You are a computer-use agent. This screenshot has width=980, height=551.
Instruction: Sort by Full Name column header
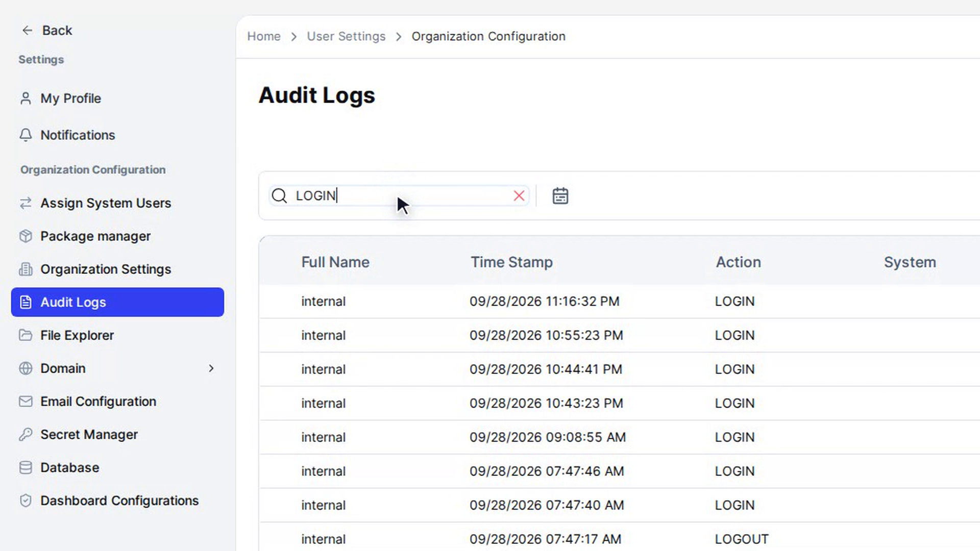coord(335,262)
